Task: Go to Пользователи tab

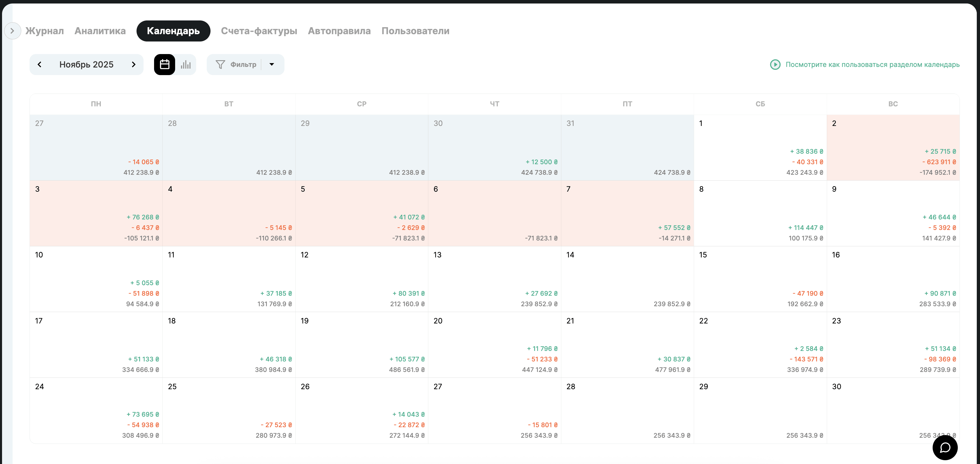Action: click(x=415, y=31)
